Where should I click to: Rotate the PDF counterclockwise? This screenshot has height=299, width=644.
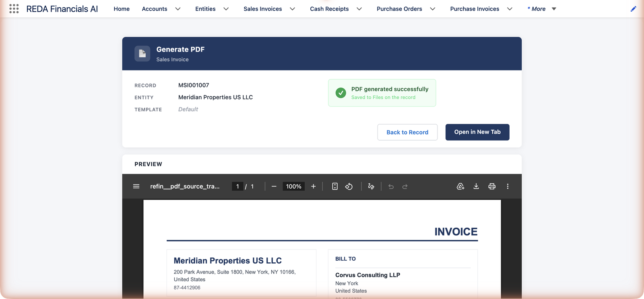349,187
